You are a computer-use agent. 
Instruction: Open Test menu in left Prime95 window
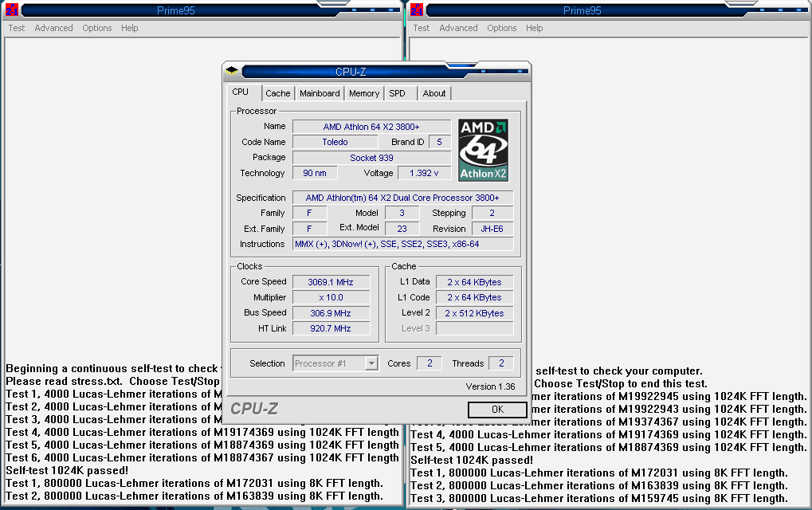click(17, 28)
